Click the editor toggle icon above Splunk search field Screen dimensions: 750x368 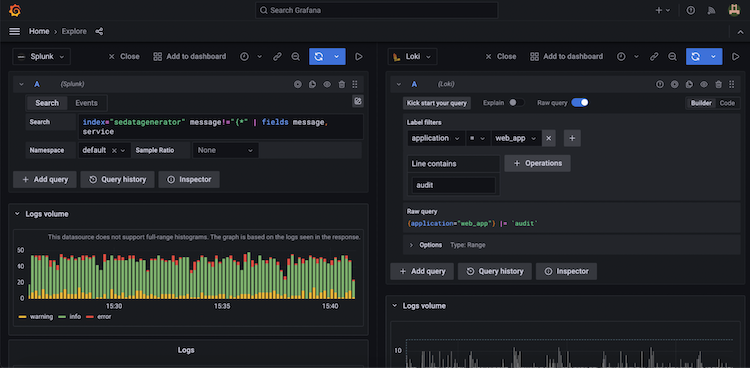(357, 100)
